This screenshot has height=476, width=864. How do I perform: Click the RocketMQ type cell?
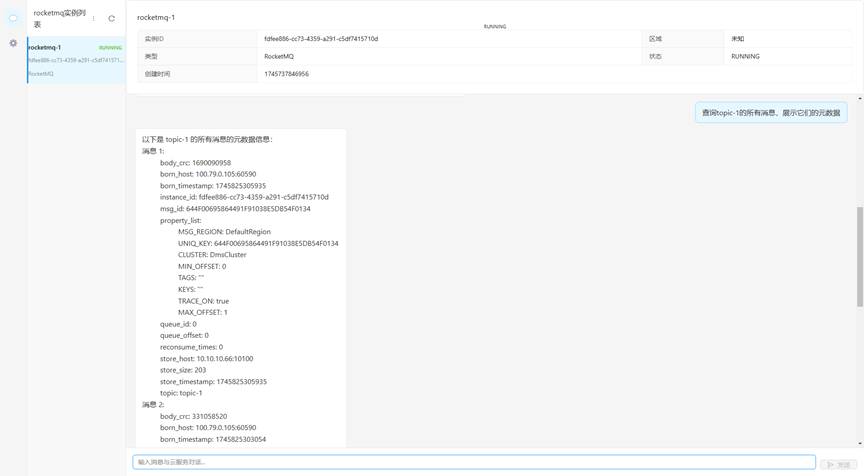pyautogui.click(x=279, y=56)
